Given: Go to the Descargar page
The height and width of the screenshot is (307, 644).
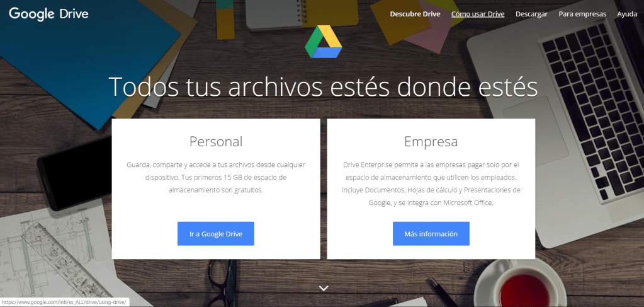Looking at the screenshot, I should point(531,14).
